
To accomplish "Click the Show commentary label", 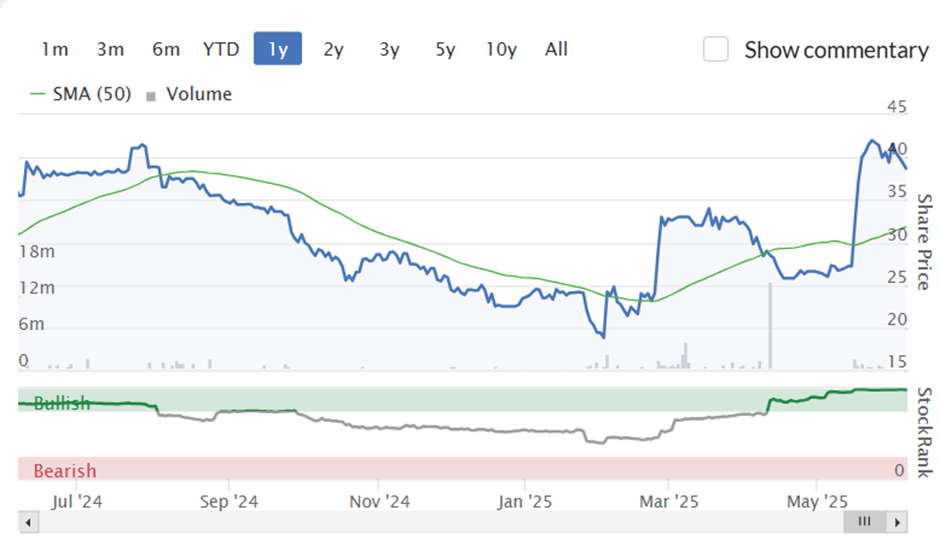I will [836, 50].
